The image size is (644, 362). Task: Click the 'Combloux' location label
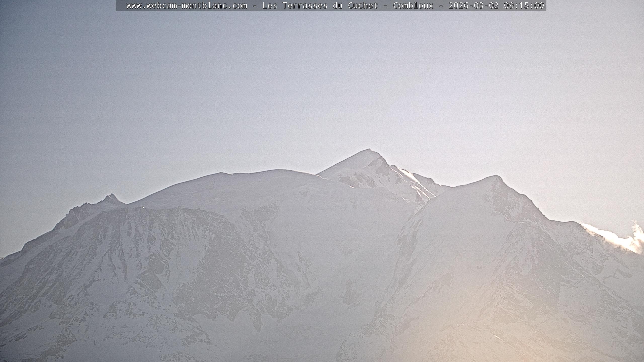tap(413, 6)
